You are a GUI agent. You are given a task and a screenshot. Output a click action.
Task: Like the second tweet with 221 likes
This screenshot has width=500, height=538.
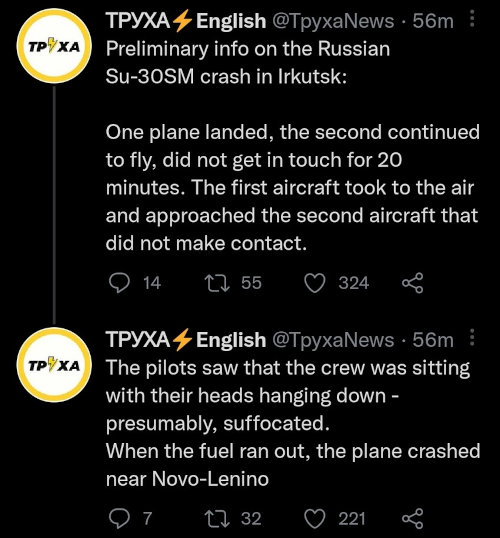(315, 518)
